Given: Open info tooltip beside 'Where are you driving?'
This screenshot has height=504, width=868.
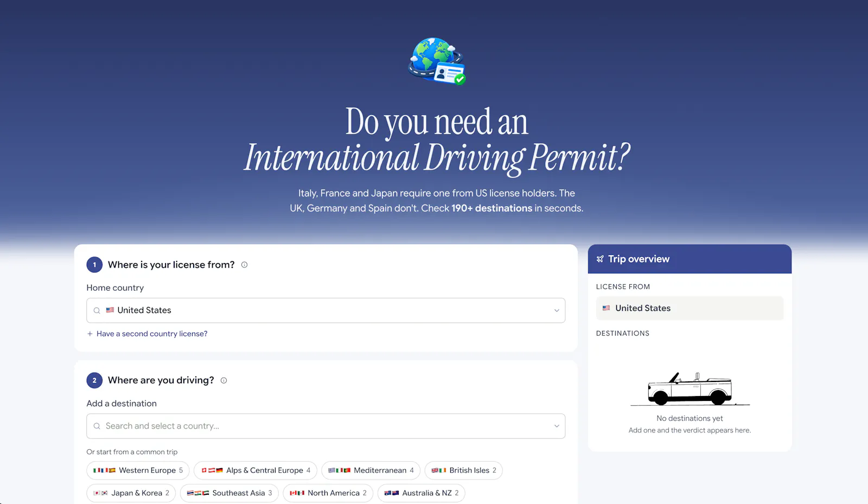Looking at the screenshot, I should [x=224, y=380].
